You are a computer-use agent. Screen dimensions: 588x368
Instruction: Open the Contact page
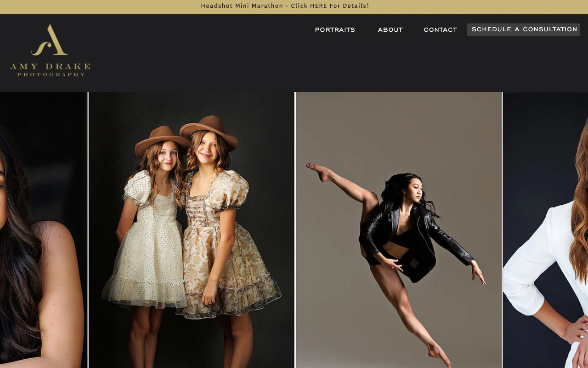pos(440,30)
